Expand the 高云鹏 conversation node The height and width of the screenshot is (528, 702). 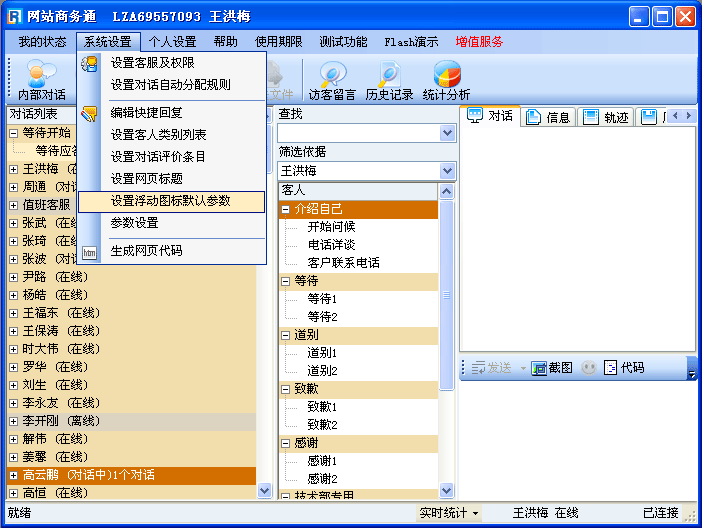[x=13, y=475]
